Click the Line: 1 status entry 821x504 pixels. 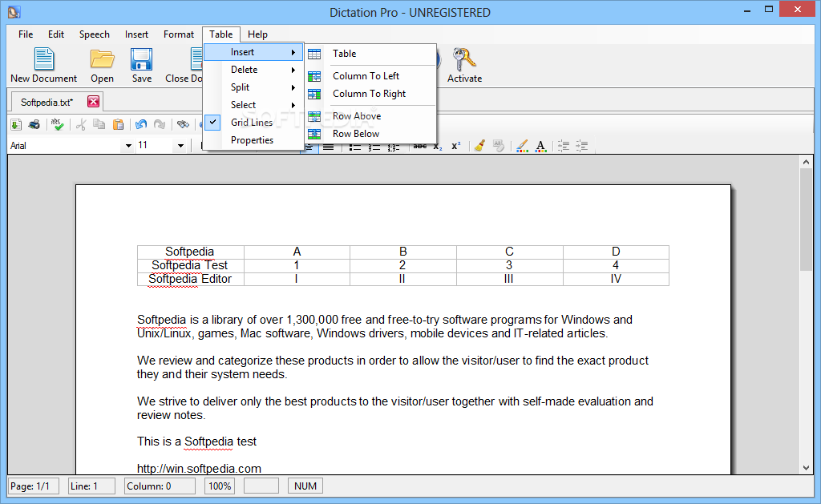point(91,486)
